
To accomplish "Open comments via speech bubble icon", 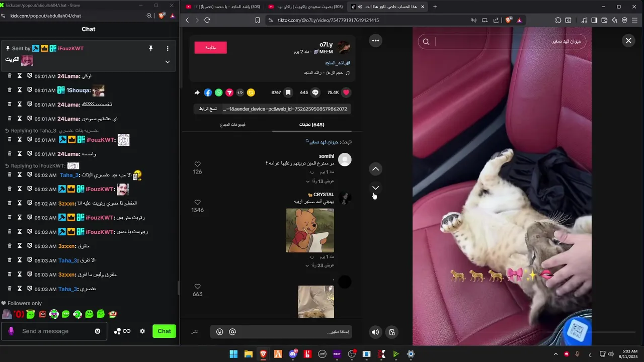I will 315,93.
